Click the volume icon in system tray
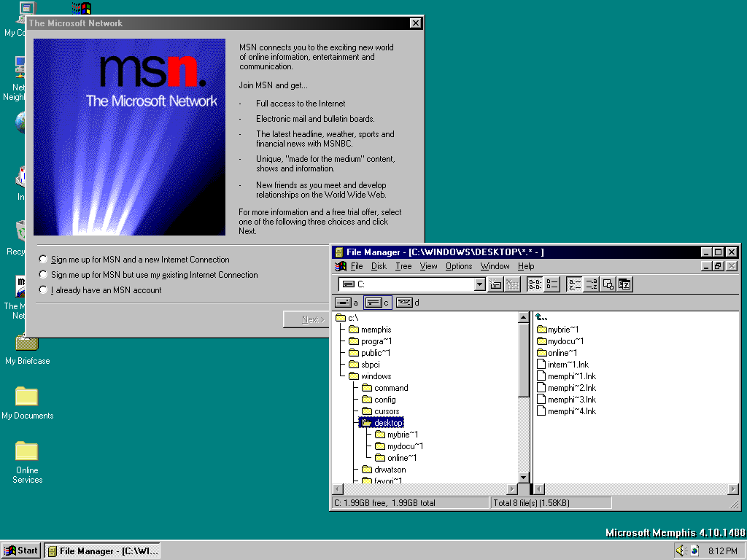The width and height of the screenshot is (747, 560). tap(680, 551)
